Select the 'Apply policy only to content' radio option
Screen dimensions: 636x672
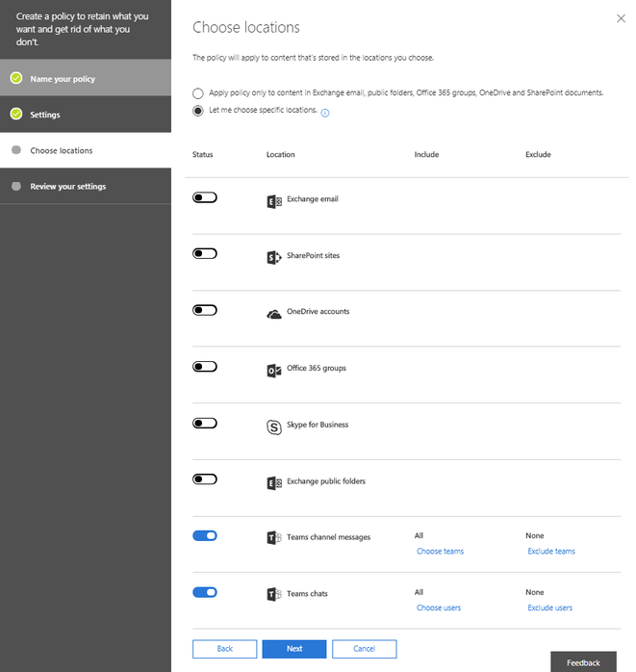click(x=198, y=93)
